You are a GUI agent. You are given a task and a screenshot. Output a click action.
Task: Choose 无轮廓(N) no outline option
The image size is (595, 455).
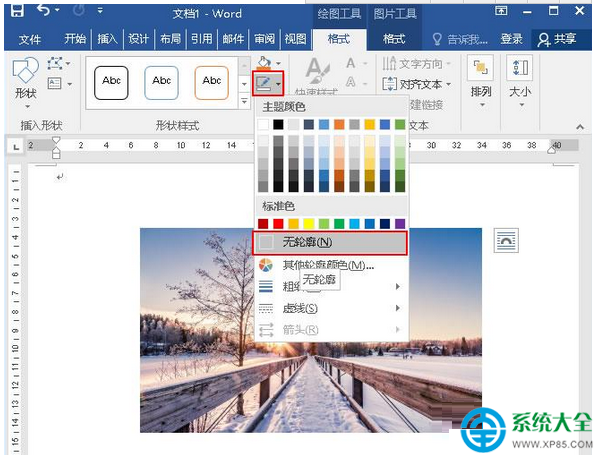tap(330, 242)
